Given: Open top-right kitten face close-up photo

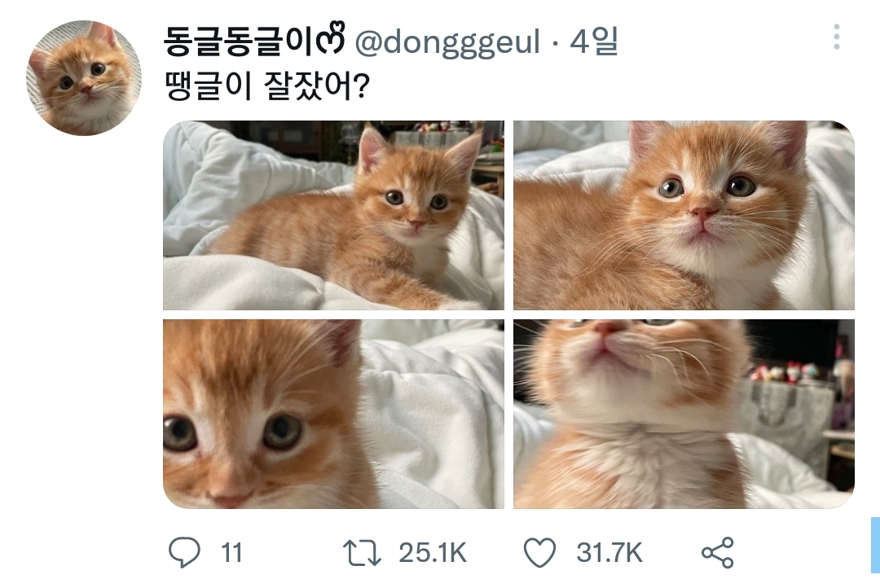Looking at the screenshot, I should tap(684, 215).
